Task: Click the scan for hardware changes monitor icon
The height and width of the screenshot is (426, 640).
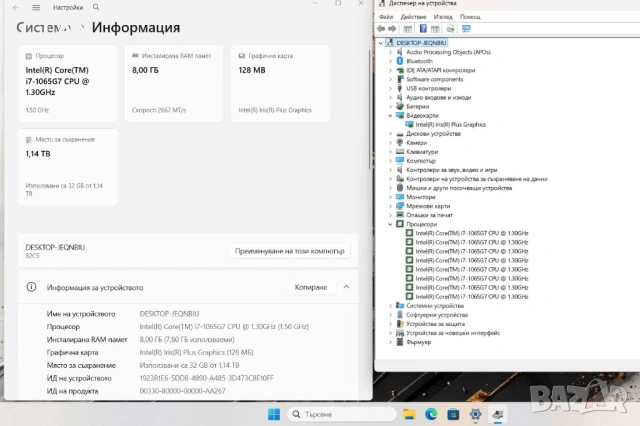Action: click(x=466, y=29)
